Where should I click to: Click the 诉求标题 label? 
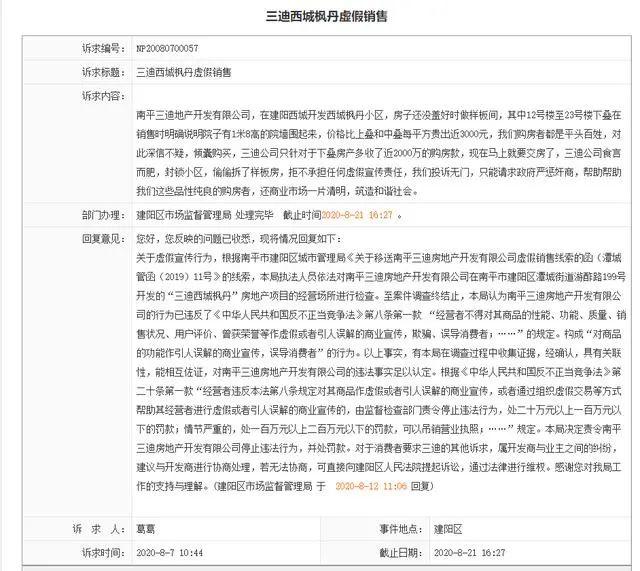(103, 72)
